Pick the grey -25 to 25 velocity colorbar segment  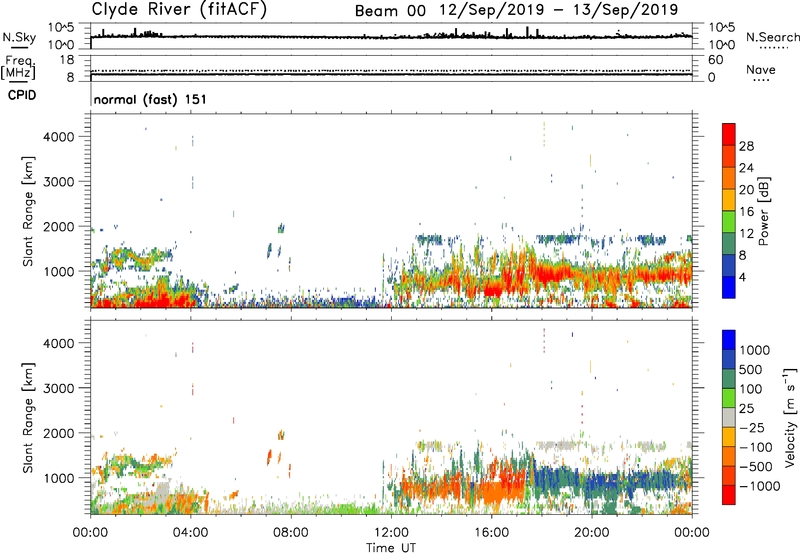click(x=729, y=417)
